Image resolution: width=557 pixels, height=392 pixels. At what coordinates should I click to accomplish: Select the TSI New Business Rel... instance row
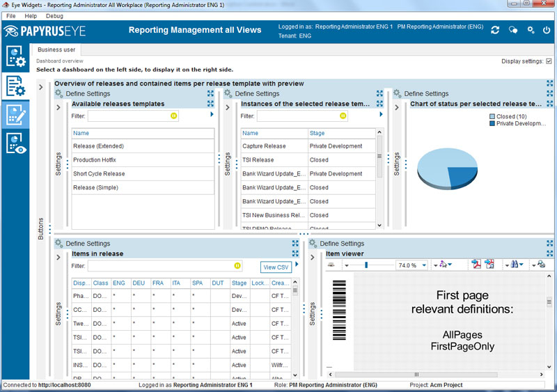point(308,215)
